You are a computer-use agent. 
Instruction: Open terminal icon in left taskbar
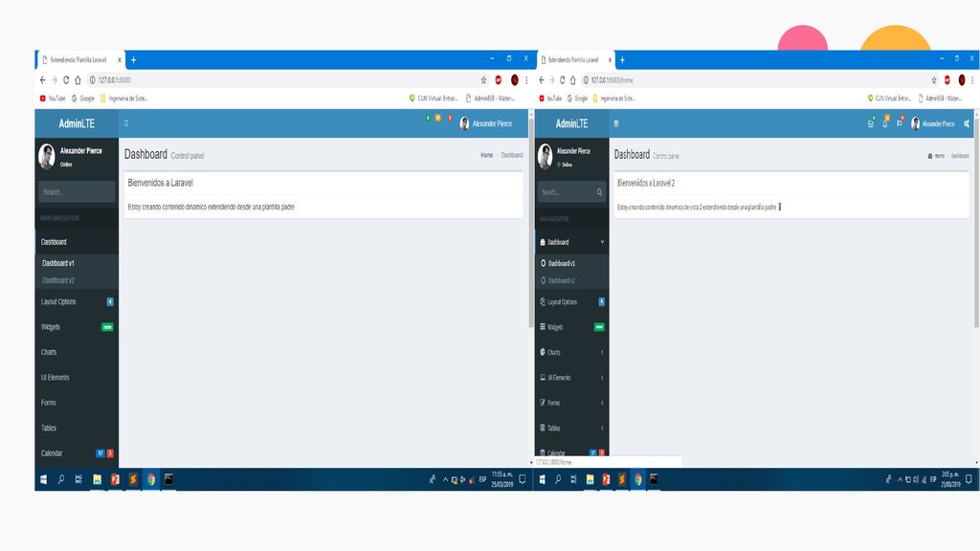click(x=168, y=479)
